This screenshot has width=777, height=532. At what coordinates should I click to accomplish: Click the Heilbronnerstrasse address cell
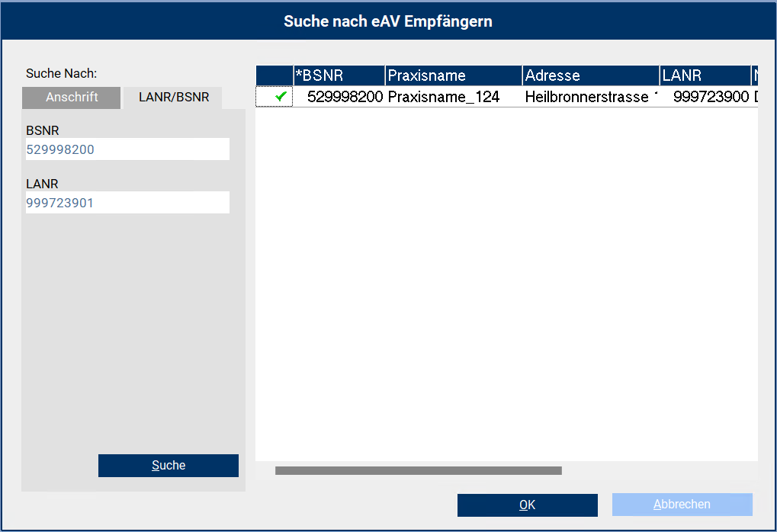587,97
